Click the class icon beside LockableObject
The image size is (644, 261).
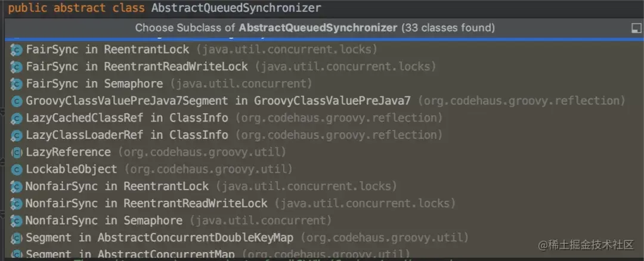click(17, 169)
